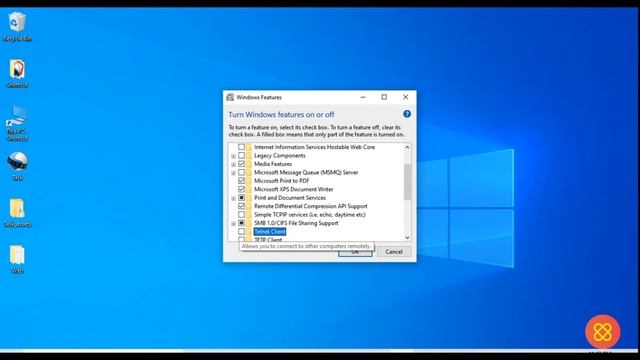
Task: Click folder icon beside Remote Differential Compression
Action: [x=249, y=206]
